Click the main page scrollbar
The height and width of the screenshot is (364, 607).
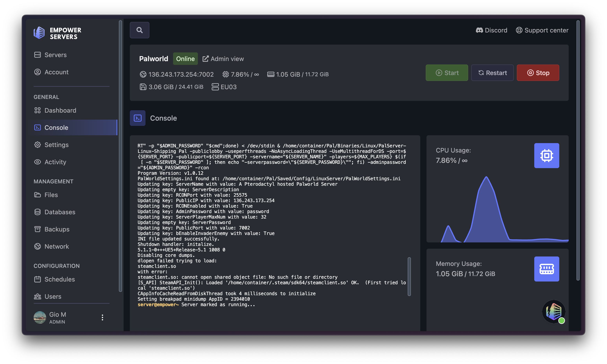point(578,150)
